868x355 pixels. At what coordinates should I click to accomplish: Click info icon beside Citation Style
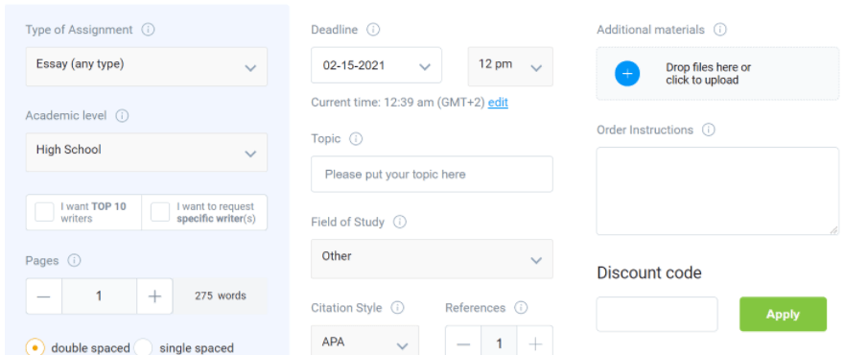tap(397, 307)
